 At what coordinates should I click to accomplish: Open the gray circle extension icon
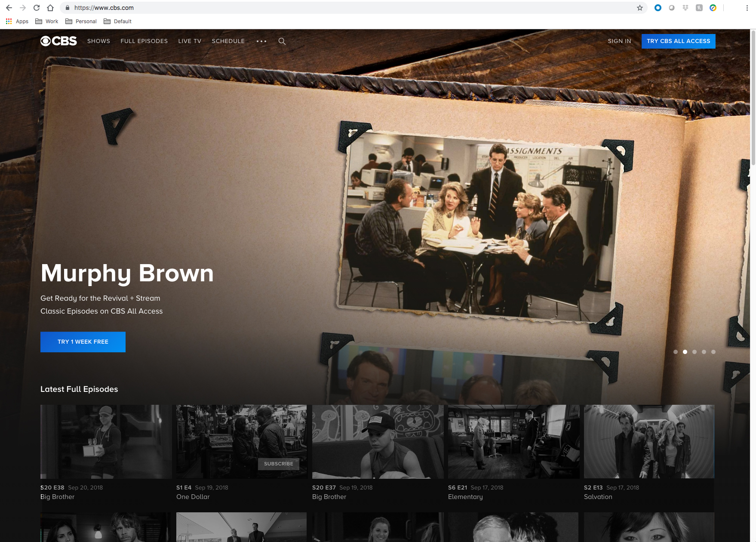coord(672,8)
